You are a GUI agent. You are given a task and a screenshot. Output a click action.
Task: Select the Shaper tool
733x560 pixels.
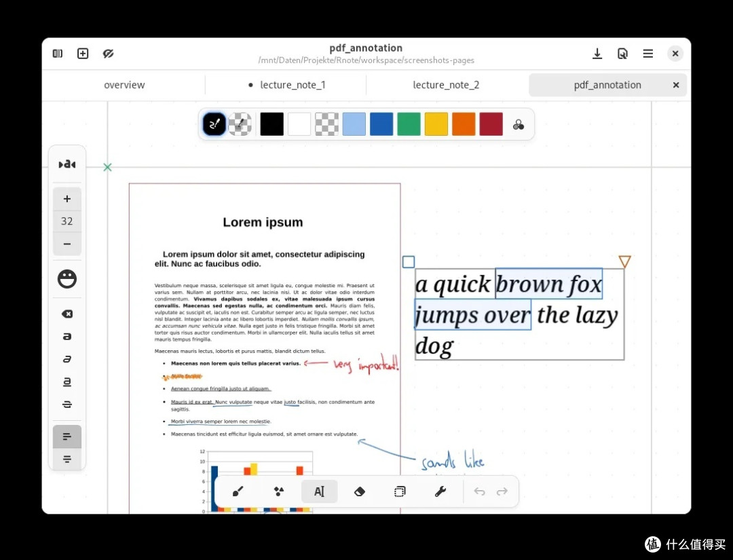click(279, 491)
